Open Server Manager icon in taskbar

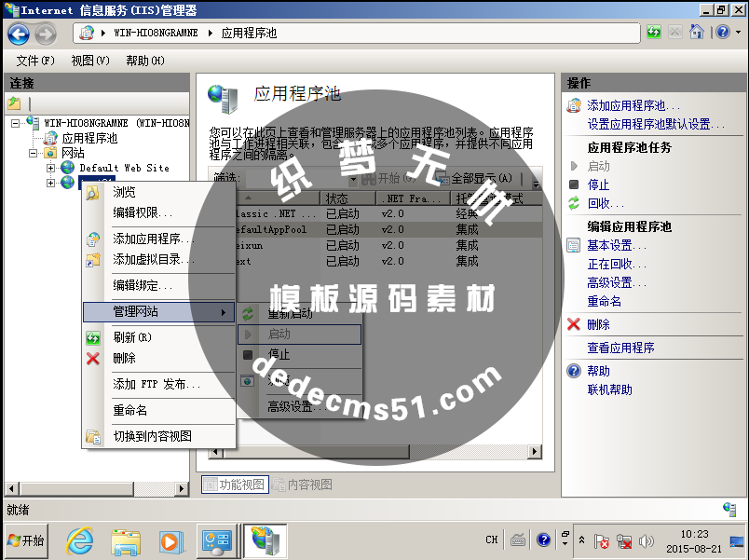[216, 540]
